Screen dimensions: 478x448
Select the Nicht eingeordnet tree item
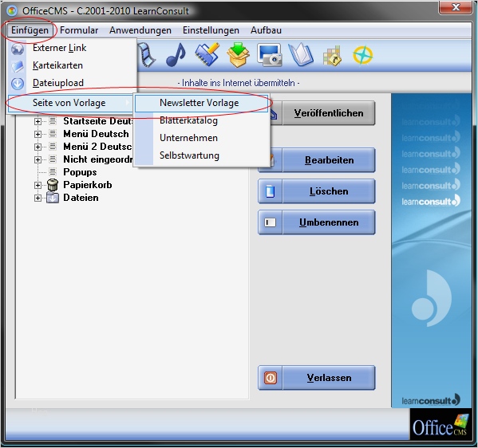[97, 159]
